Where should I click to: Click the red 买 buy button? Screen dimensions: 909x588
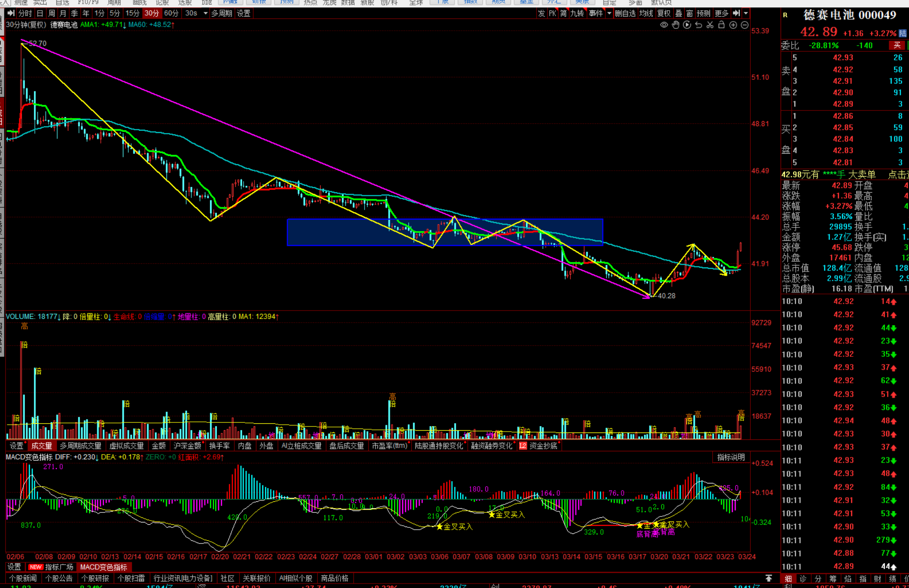pyautogui.click(x=897, y=45)
